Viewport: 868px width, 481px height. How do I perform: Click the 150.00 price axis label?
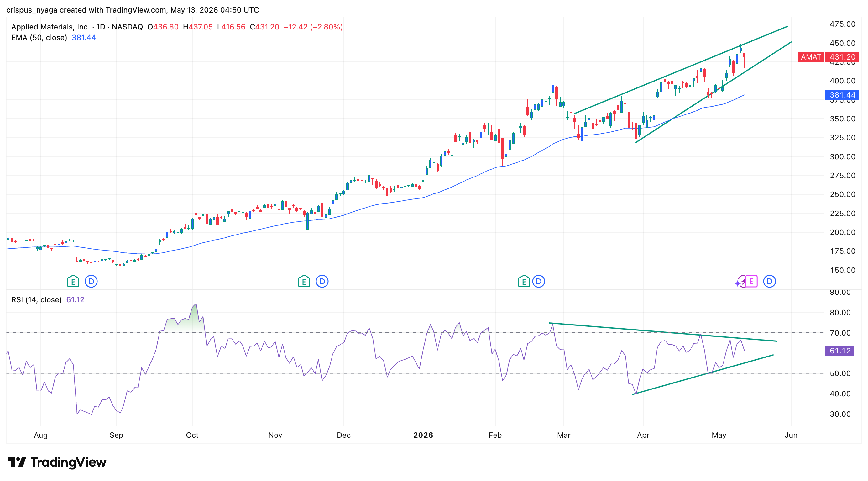point(842,270)
